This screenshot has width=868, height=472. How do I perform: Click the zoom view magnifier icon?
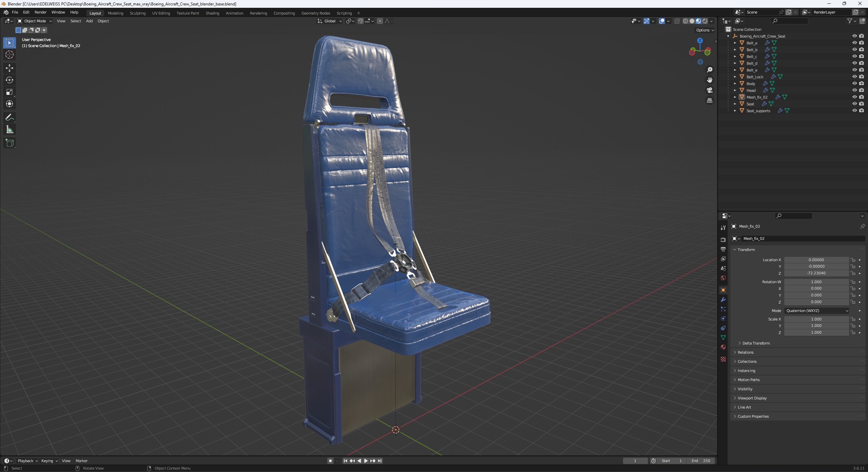point(710,70)
